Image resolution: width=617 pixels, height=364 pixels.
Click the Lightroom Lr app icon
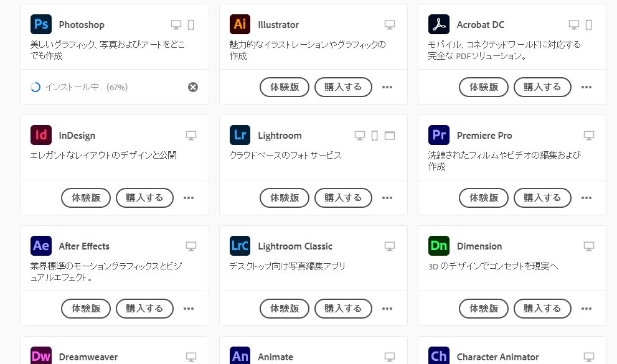click(x=240, y=135)
